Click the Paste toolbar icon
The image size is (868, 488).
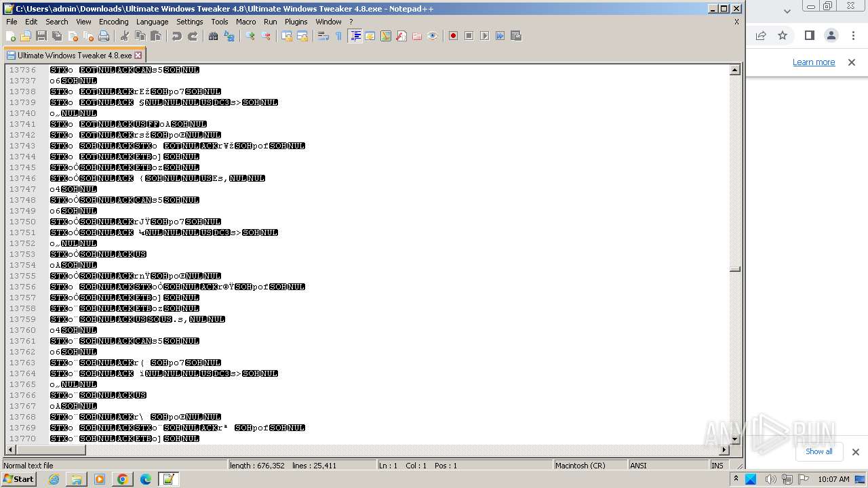coord(156,36)
